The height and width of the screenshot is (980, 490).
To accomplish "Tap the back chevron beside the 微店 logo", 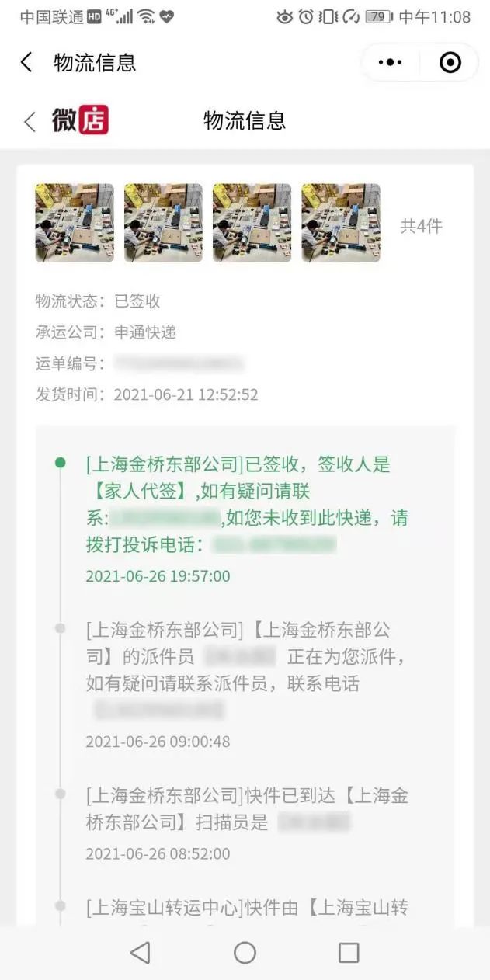I will click(x=30, y=121).
